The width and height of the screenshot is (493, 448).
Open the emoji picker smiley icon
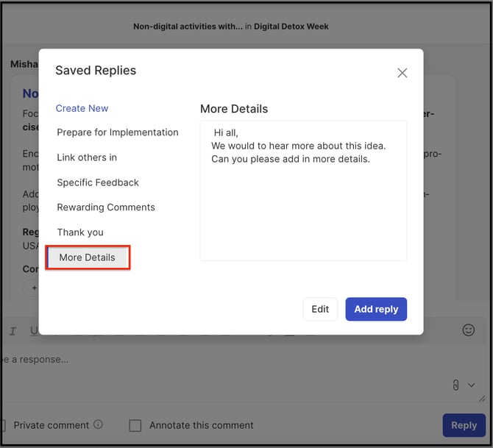point(468,330)
